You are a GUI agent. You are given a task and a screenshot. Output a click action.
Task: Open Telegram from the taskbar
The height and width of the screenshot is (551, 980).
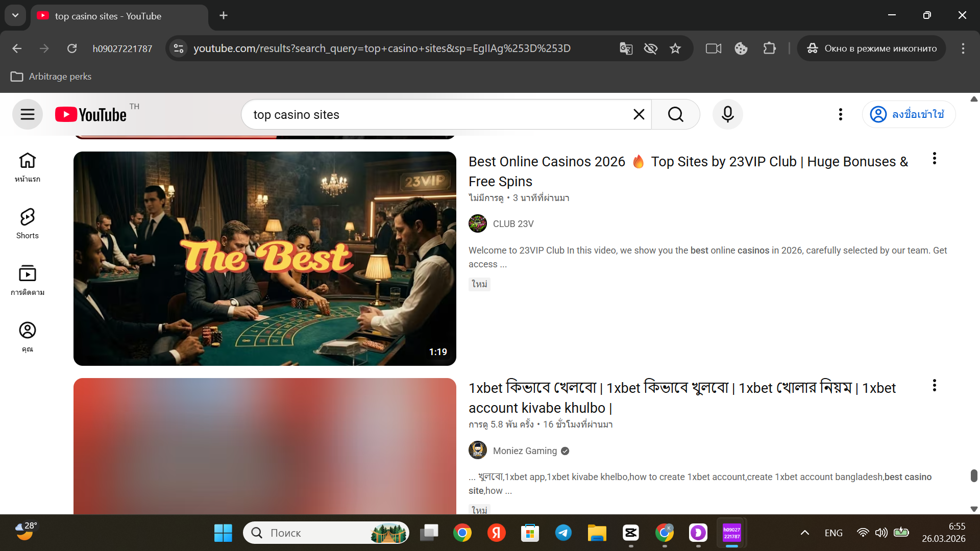[x=563, y=533]
